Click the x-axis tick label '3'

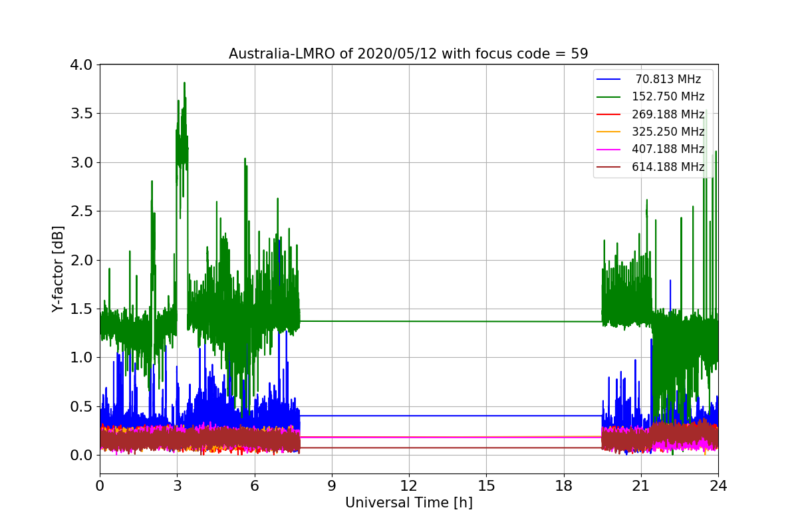coord(177,485)
